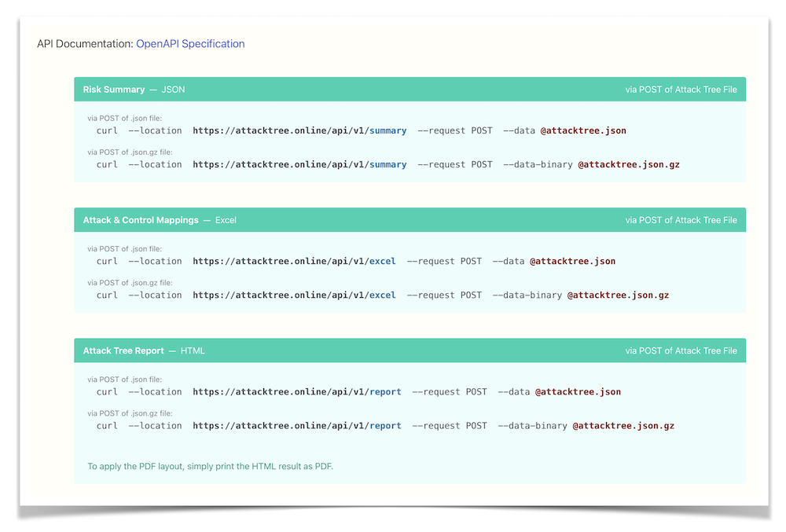Click the report URL in the .json.gz command
Screen dimensions: 786x532
297,426
